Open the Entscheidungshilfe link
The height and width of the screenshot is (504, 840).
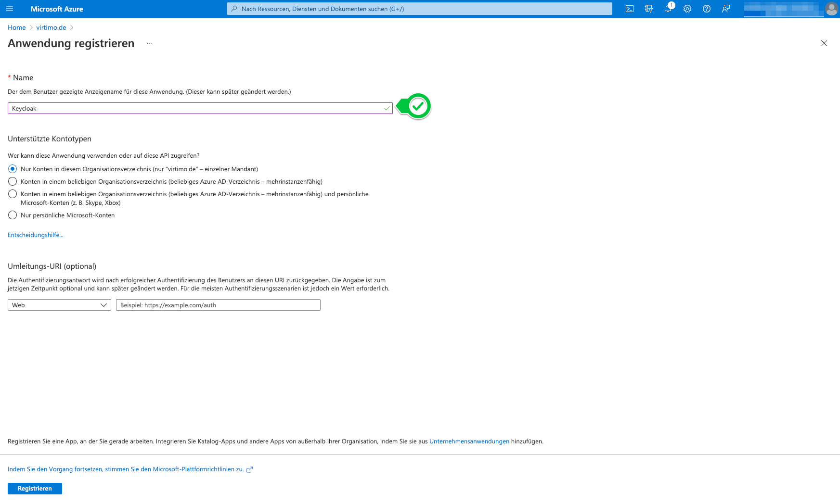click(x=35, y=235)
